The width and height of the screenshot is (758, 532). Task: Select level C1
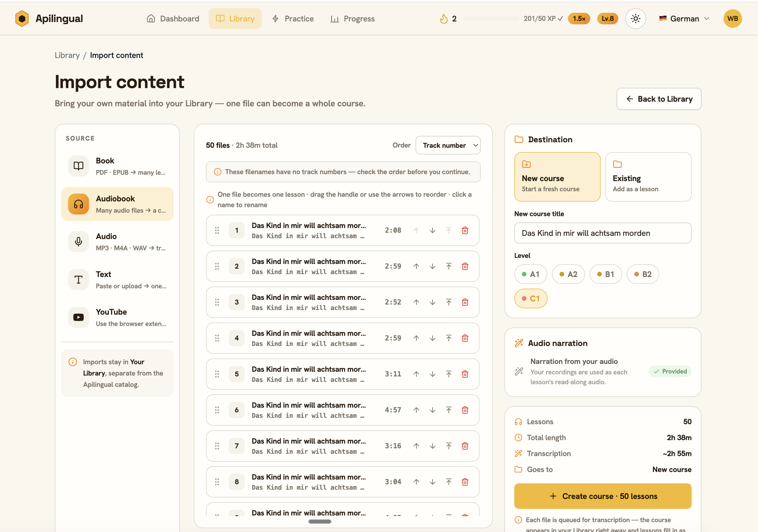(x=531, y=298)
